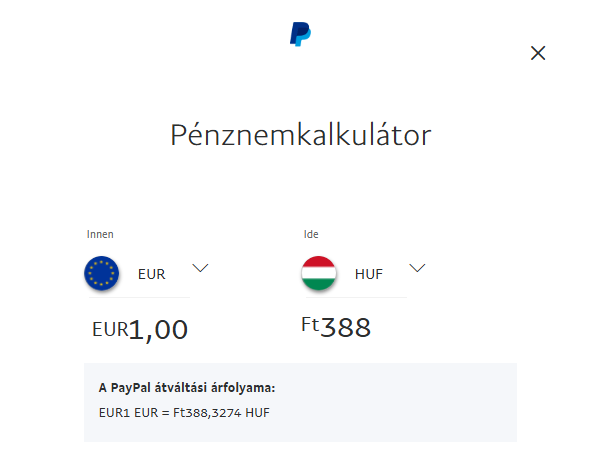Click the European Union flag icon
This screenshot has width=603, height=465.
(102, 273)
